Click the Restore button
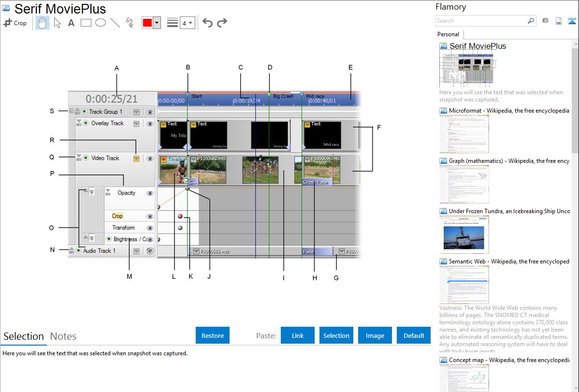This screenshot has width=579, height=392. click(x=213, y=335)
